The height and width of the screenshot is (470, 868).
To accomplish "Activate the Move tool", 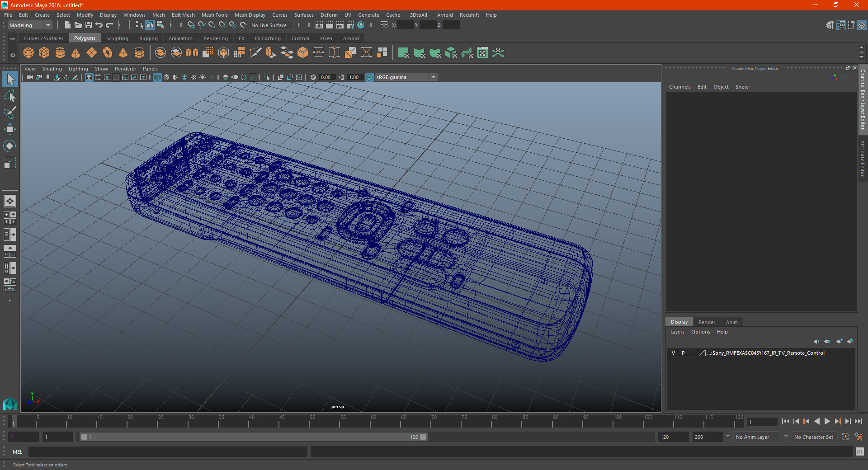I will coord(9,129).
